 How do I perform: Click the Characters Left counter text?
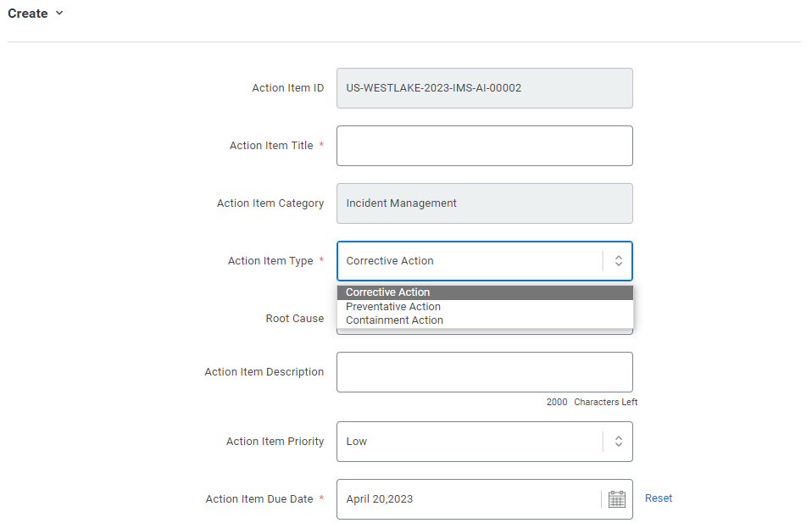[592, 402]
